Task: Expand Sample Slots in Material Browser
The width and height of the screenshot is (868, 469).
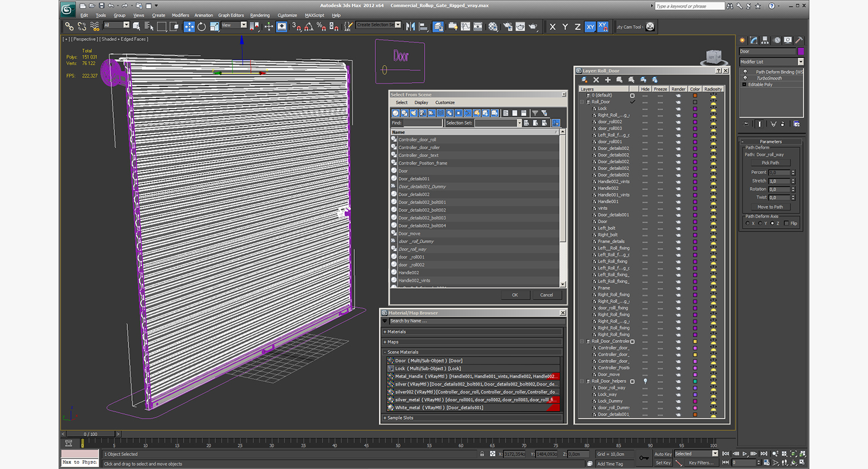Action: 385,418
